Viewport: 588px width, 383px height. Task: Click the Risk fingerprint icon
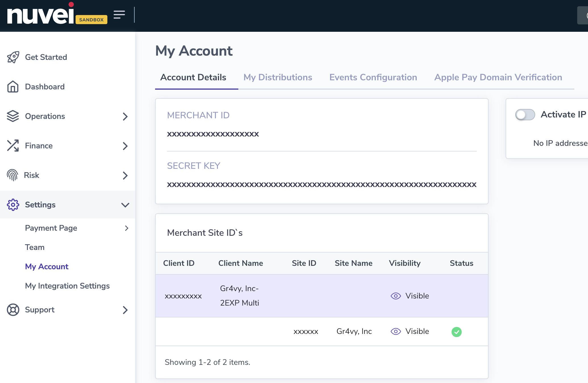[12, 175]
